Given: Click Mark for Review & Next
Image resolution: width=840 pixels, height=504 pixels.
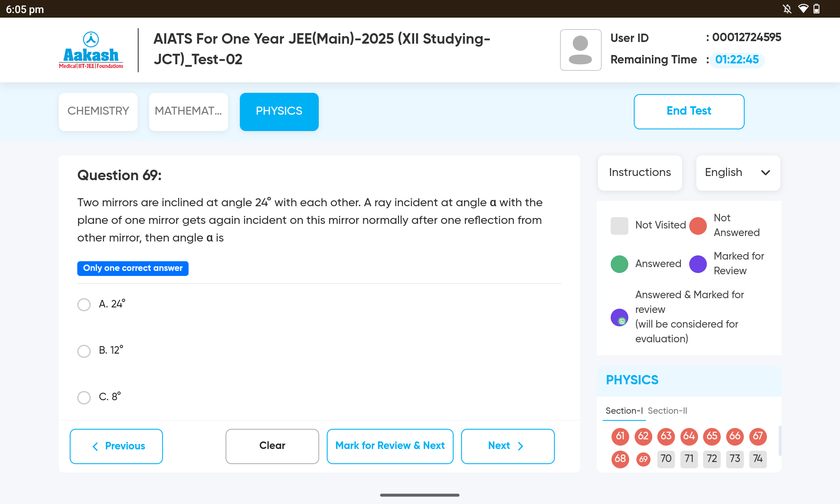Looking at the screenshot, I should (x=390, y=446).
